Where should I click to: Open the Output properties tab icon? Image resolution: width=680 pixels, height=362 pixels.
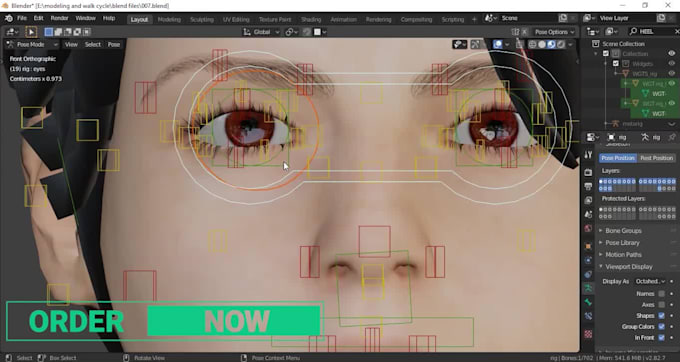tap(588, 186)
